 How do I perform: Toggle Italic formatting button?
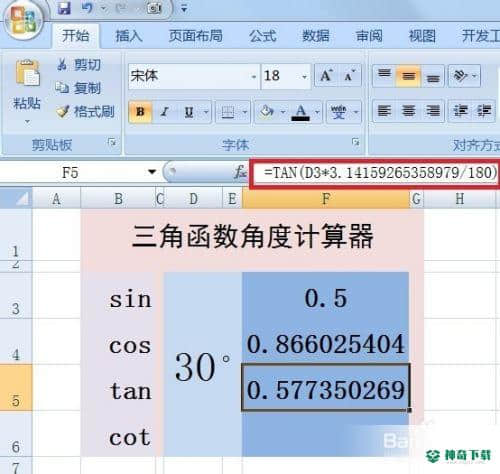point(164,112)
